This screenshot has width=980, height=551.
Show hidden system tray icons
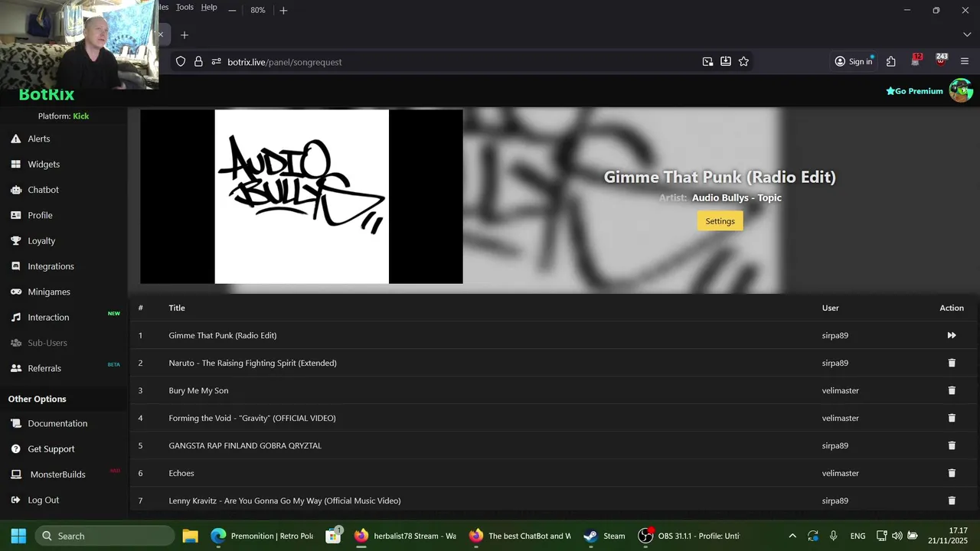pos(792,536)
